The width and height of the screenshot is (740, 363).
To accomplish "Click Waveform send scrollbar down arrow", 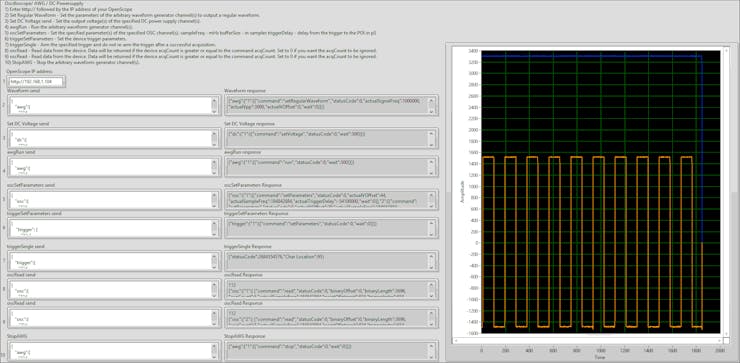I will pyautogui.click(x=214, y=111).
